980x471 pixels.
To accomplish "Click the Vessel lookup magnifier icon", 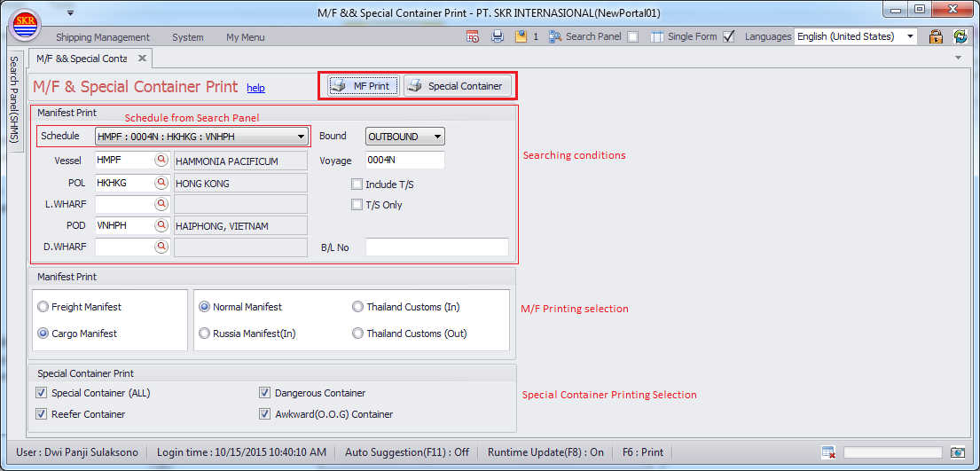I will coord(161,161).
